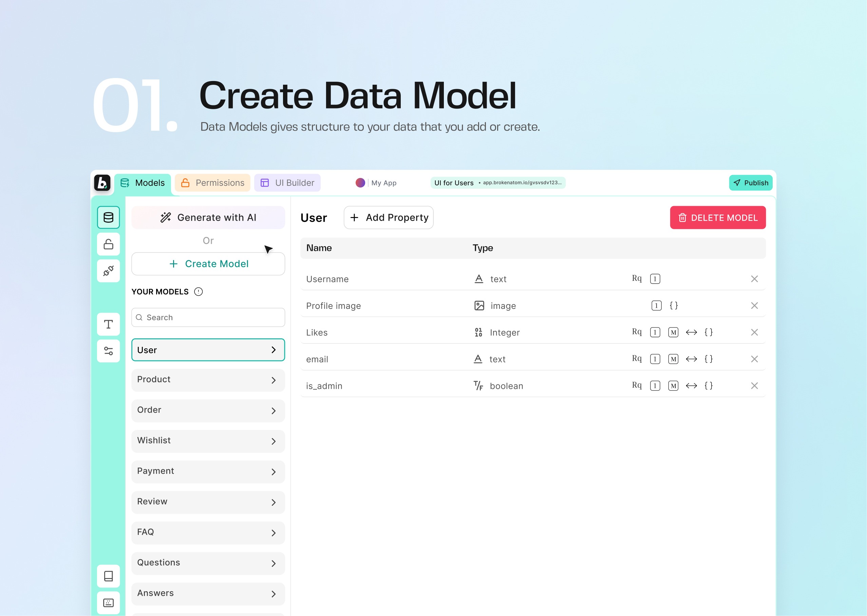
Task: Switch to the UI Builder tab
Action: pos(287,183)
